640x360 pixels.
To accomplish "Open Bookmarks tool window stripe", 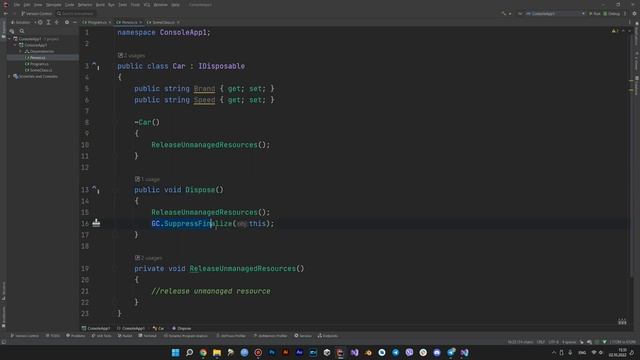I will pos(3,317).
